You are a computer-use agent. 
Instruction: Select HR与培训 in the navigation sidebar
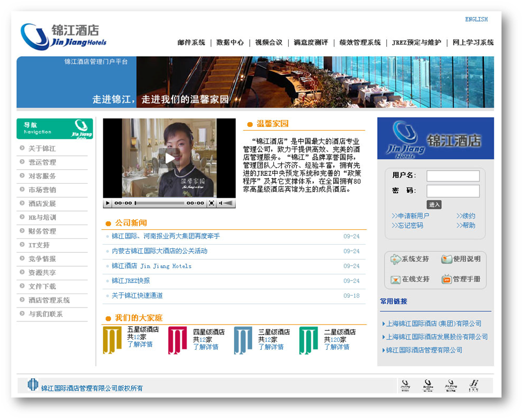coord(42,217)
